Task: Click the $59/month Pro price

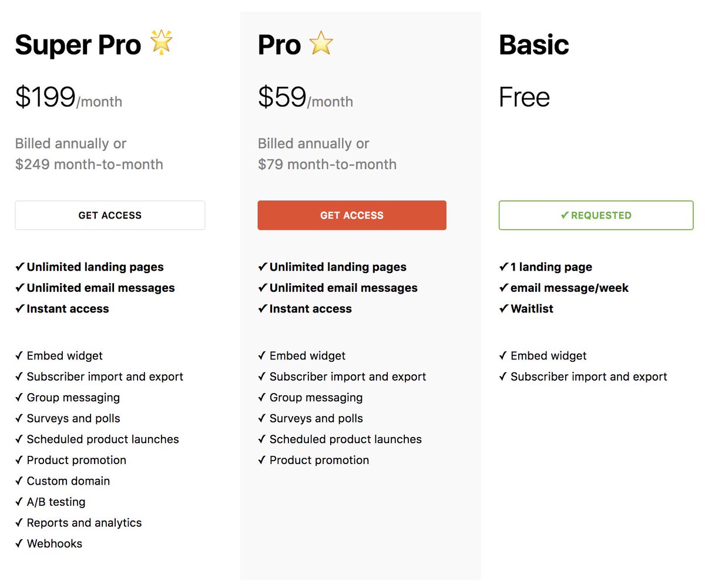Action: click(x=305, y=98)
